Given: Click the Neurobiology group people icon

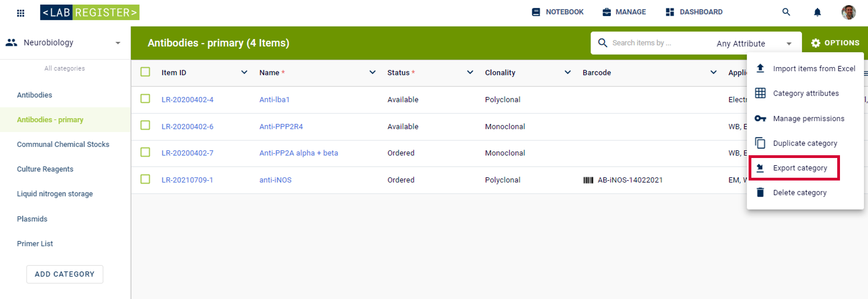Looking at the screenshot, I should tap(11, 42).
